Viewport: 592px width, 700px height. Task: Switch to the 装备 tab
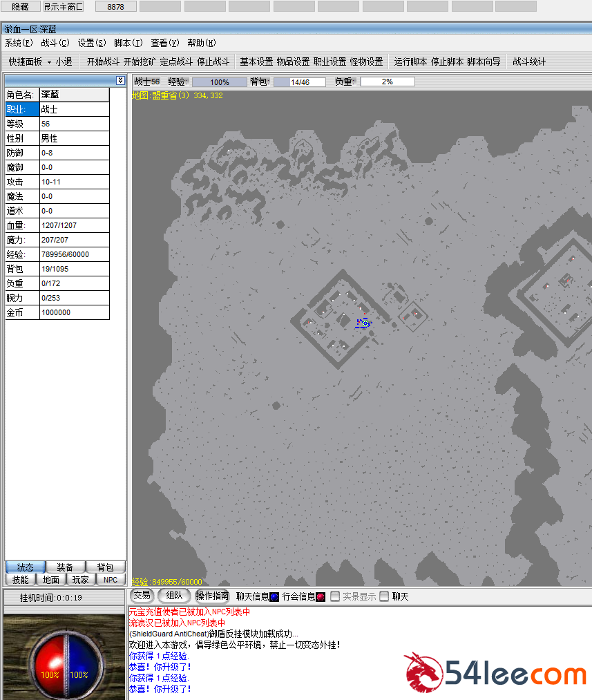pyautogui.click(x=66, y=567)
